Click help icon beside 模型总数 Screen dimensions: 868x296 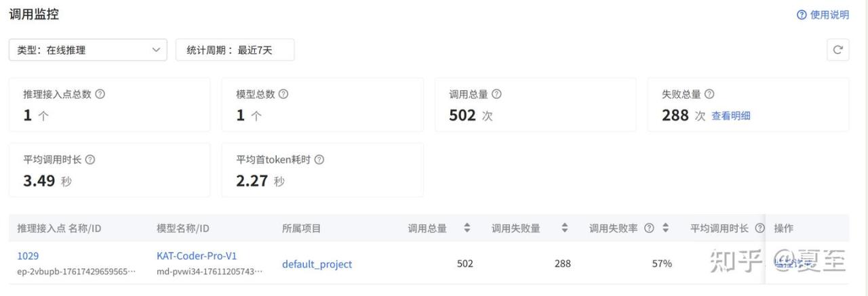click(283, 94)
